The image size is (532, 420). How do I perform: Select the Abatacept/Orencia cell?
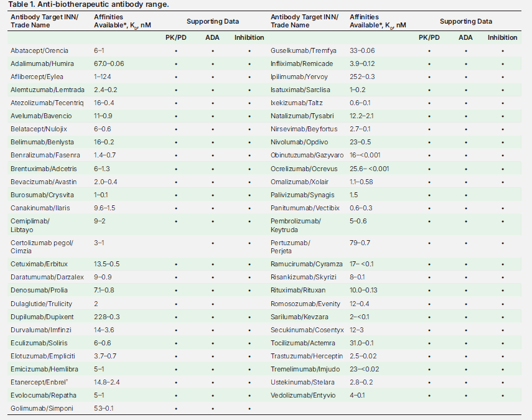click(39, 50)
